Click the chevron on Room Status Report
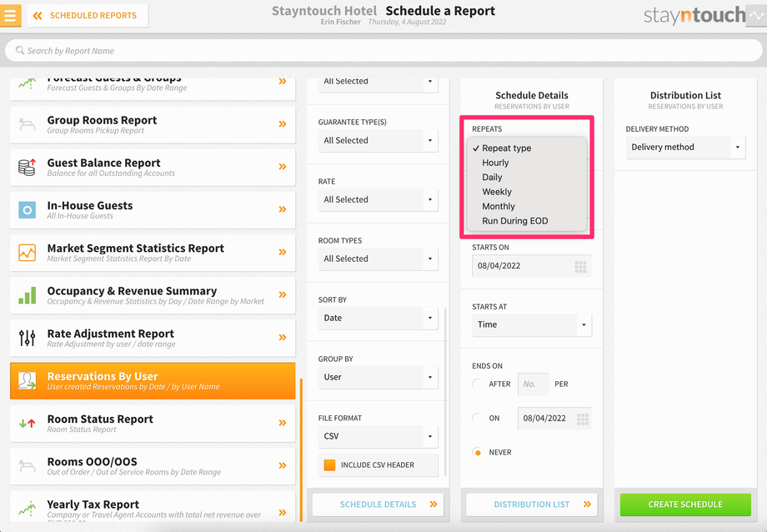Image resolution: width=767 pixels, height=532 pixels. click(x=283, y=423)
